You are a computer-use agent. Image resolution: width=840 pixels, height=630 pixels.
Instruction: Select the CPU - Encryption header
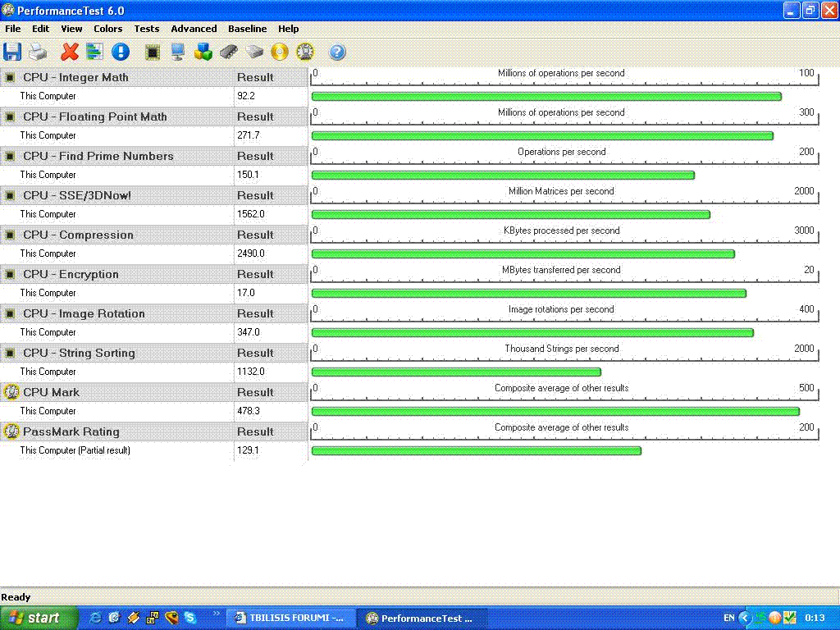click(x=71, y=274)
